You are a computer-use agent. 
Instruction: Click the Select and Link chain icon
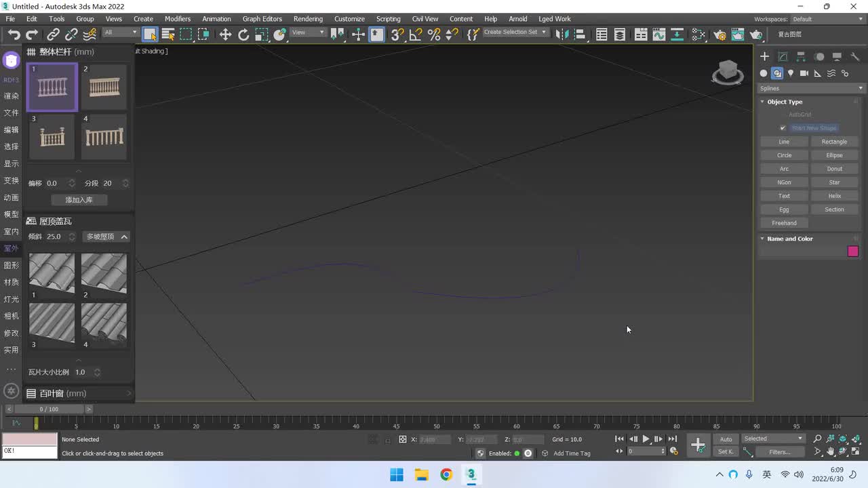(53, 35)
